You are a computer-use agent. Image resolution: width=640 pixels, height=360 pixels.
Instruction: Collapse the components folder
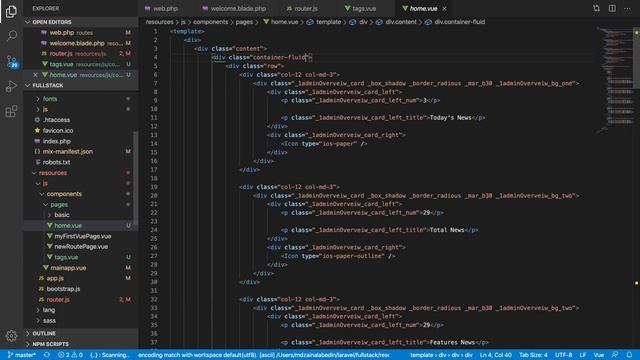pos(82,194)
